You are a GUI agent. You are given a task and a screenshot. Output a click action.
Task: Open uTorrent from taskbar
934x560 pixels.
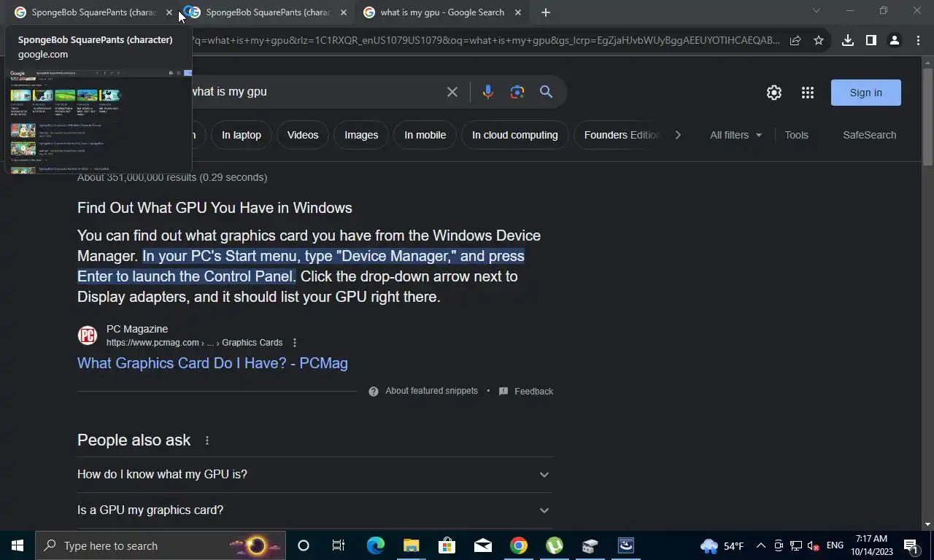click(x=555, y=545)
